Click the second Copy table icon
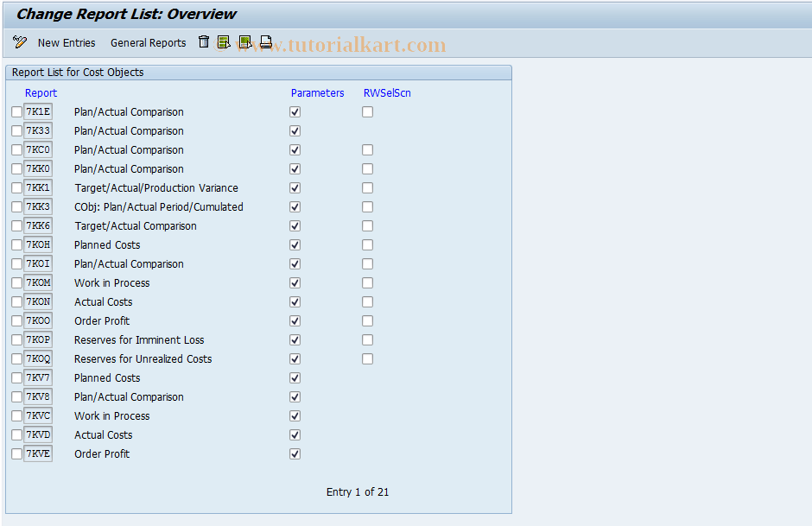Image resolution: width=812 pixels, height=526 pixels. tap(244, 41)
